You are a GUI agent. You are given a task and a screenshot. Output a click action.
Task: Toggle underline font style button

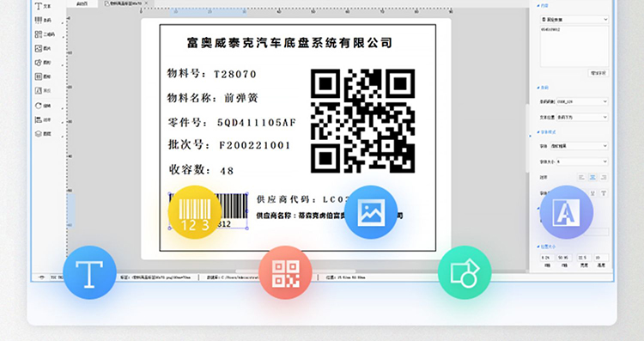(x=593, y=192)
